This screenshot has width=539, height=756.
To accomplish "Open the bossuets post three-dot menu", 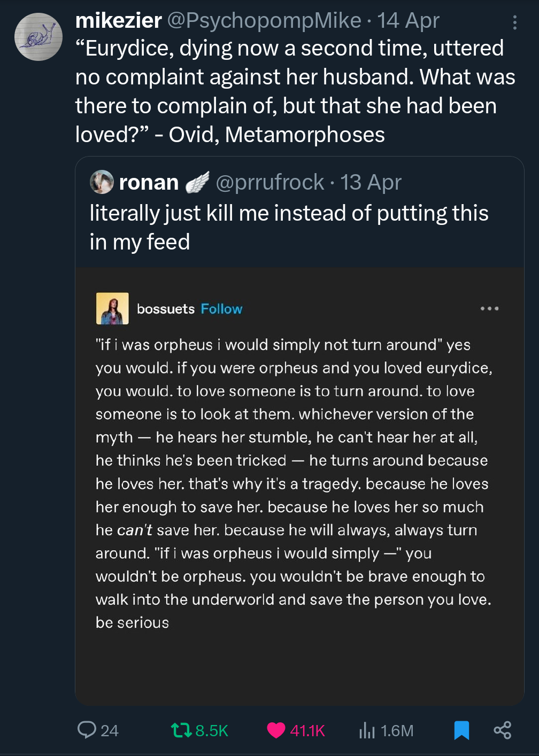I will [x=489, y=308].
